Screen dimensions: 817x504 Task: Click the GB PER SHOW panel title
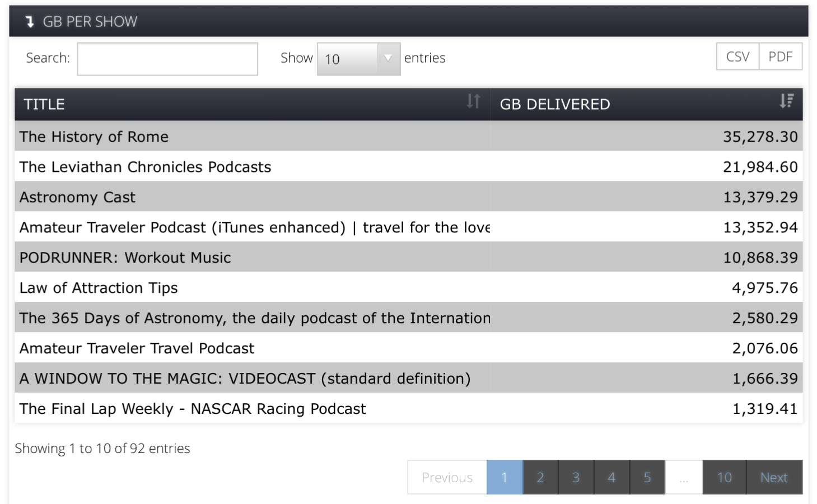[x=90, y=22]
